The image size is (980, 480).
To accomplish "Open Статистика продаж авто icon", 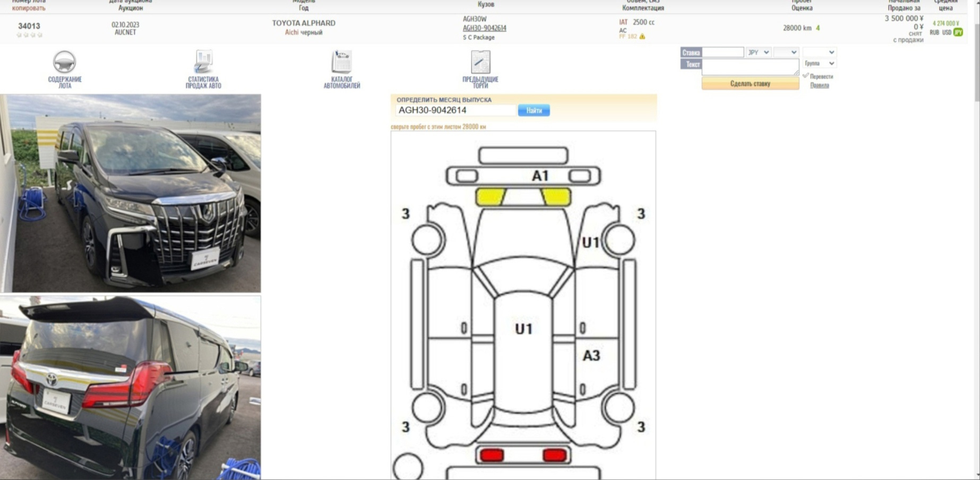I will tap(203, 62).
